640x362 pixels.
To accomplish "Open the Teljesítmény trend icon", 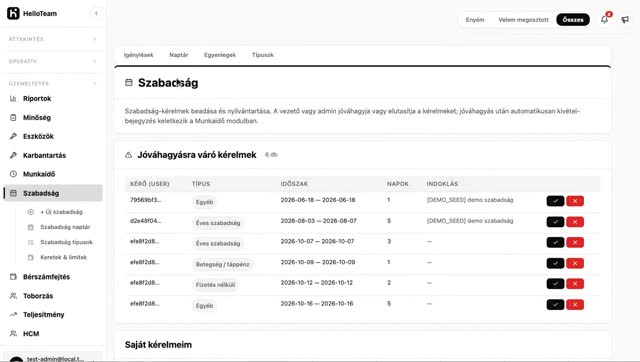I will tap(13, 314).
